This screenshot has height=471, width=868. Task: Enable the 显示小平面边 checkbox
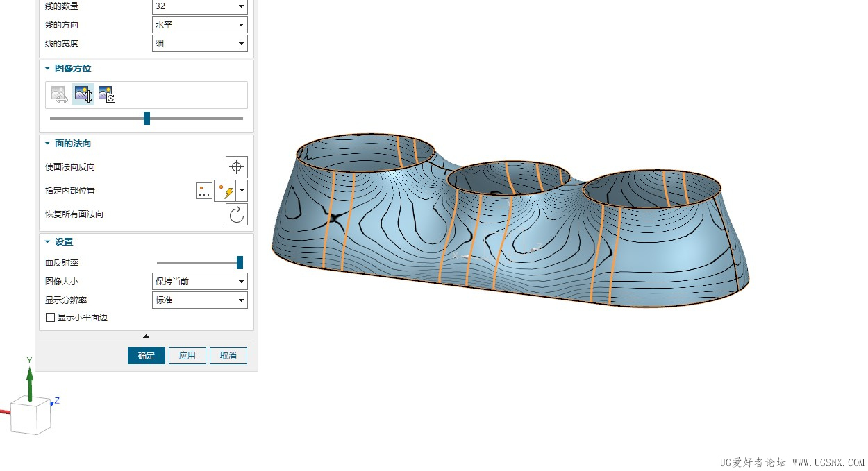point(50,318)
